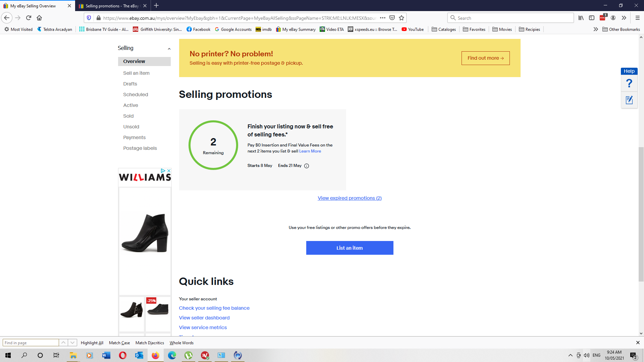Click the List an item button
The height and width of the screenshot is (362, 644).
(x=350, y=248)
